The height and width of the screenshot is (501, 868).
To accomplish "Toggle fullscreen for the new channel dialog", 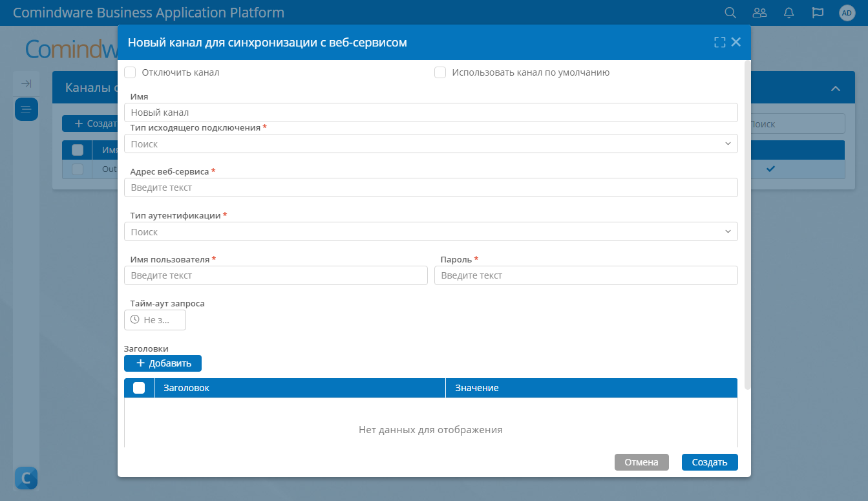I will click(x=719, y=42).
